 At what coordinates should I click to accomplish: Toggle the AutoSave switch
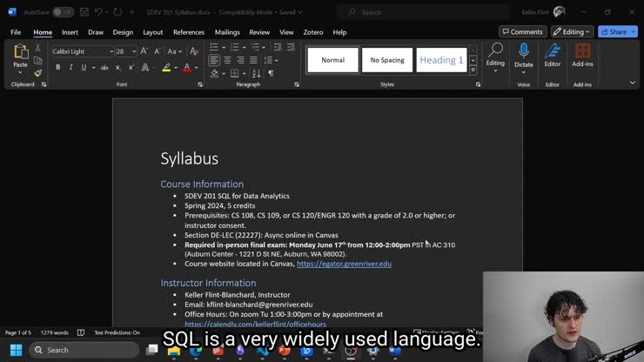[63, 12]
